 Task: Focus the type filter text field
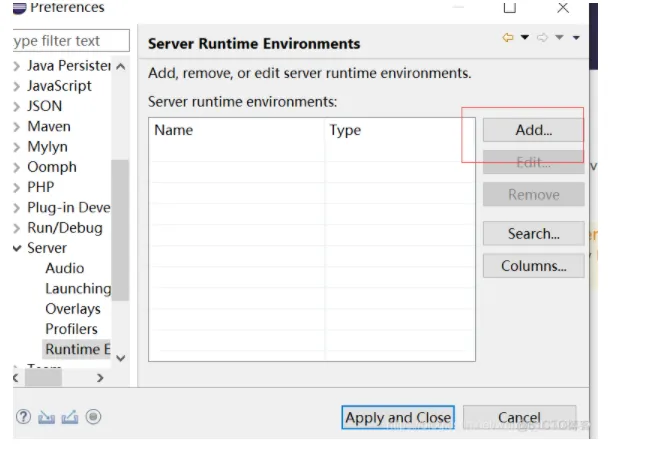tap(70, 41)
